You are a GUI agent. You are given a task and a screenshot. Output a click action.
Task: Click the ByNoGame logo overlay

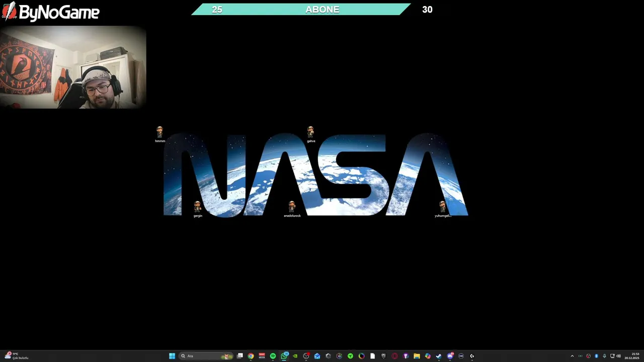pyautogui.click(x=51, y=12)
